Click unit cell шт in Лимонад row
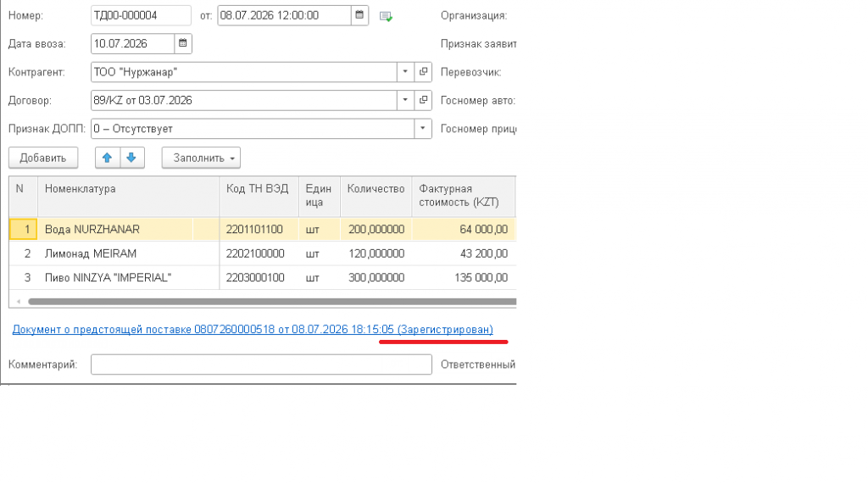868x484 pixels. [320, 253]
